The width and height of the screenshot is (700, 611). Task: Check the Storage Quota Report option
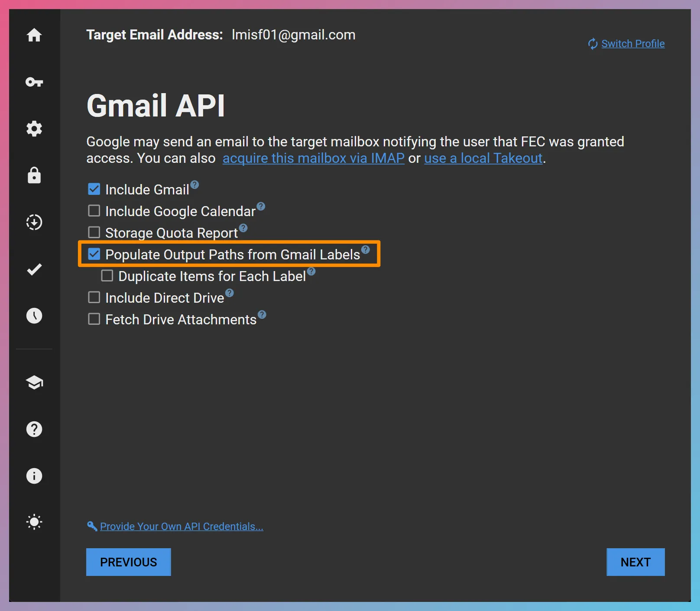pos(94,232)
